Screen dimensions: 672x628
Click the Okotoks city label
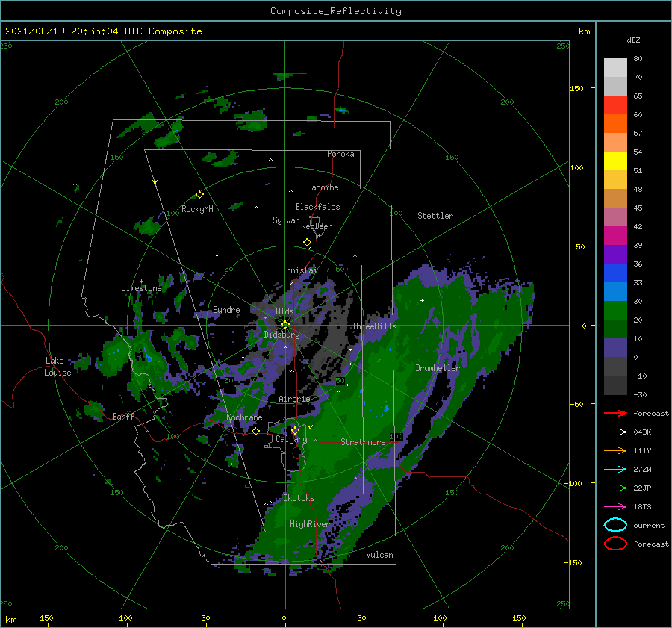point(299,498)
